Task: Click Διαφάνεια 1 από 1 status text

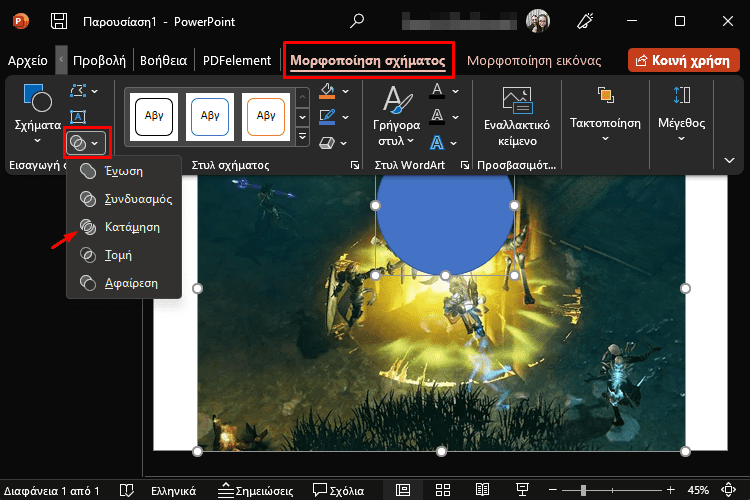Action: tap(52, 491)
